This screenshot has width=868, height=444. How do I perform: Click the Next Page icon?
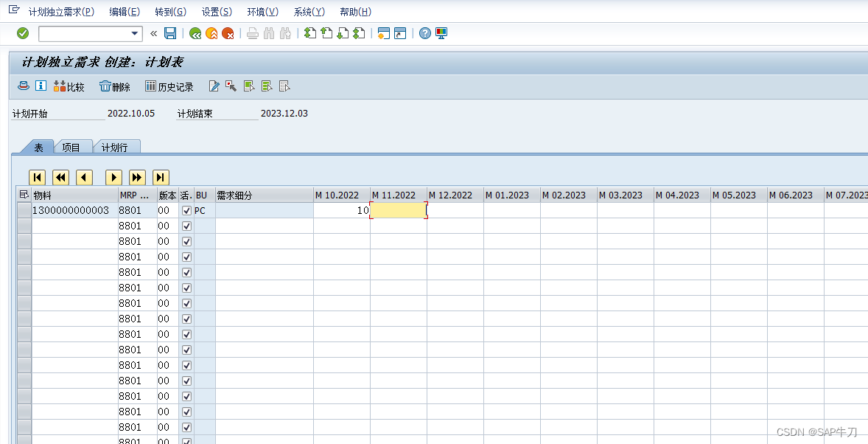pos(343,34)
